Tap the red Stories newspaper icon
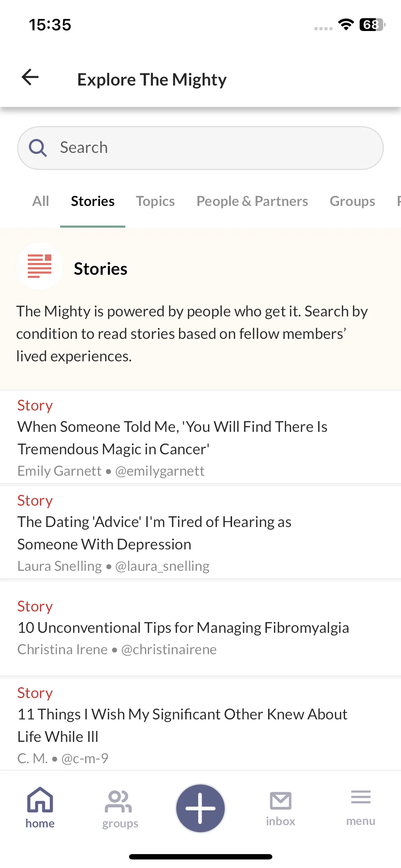 tap(40, 266)
